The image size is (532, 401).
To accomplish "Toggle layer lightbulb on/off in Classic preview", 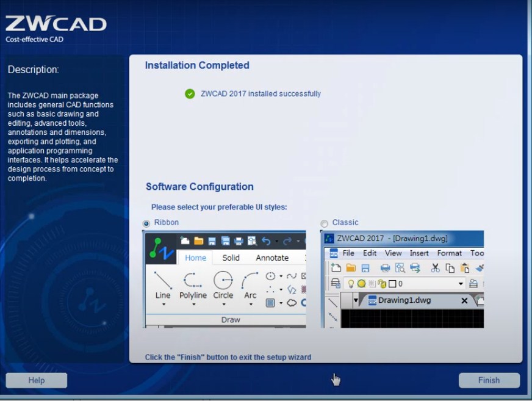I will coord(351,284).
